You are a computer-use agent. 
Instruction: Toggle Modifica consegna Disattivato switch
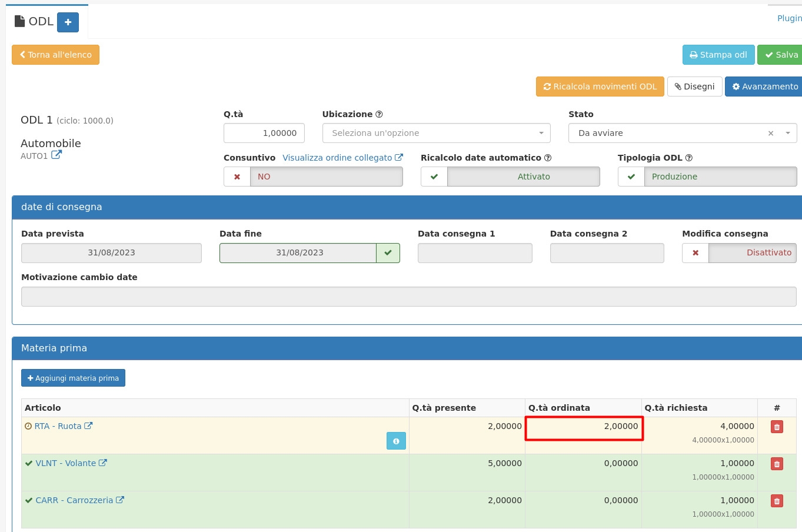(739, 253)
